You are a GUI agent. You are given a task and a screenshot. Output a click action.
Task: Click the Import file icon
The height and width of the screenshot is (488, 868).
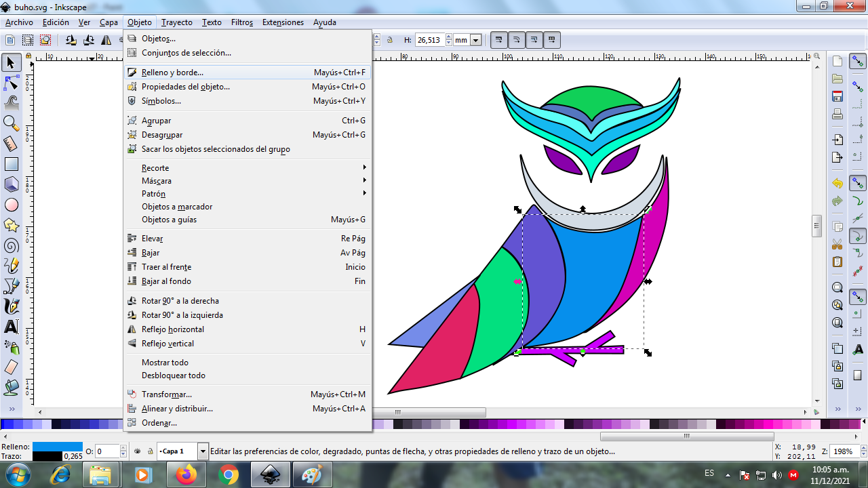837,140
